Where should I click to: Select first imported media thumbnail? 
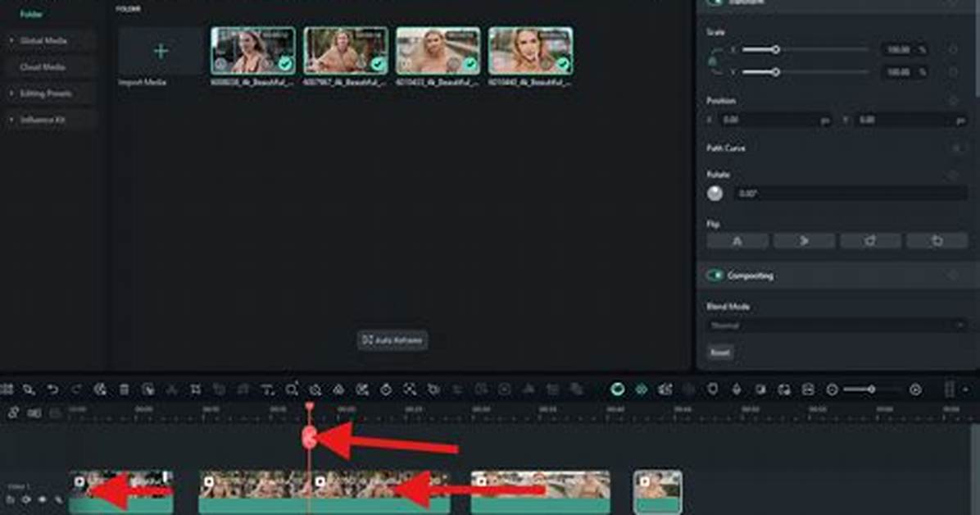[x=253, y=51]
